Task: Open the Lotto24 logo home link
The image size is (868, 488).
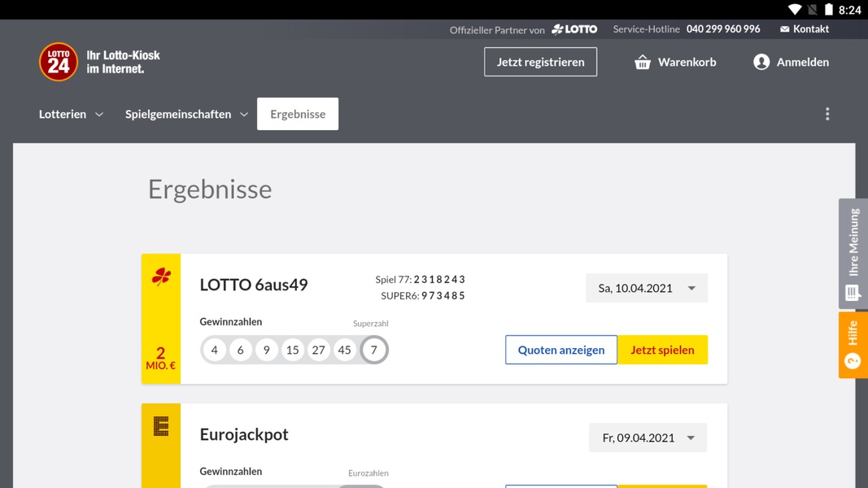Action: [99, 62]
